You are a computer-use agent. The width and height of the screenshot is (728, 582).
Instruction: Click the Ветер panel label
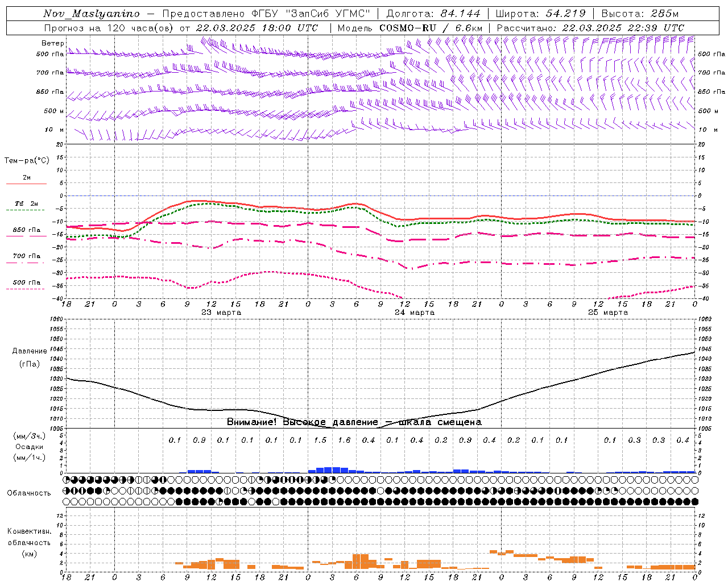(53, 43)
